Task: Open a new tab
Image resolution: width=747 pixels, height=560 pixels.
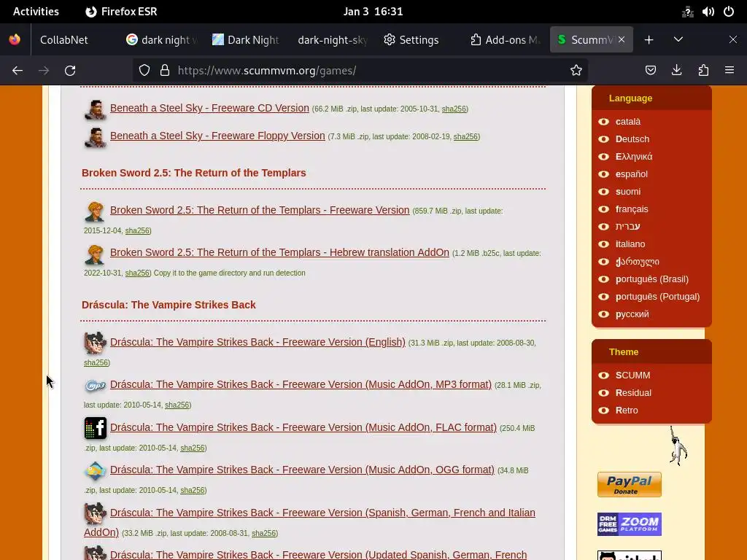Action: pyautogui.click(x=649, y=40)
